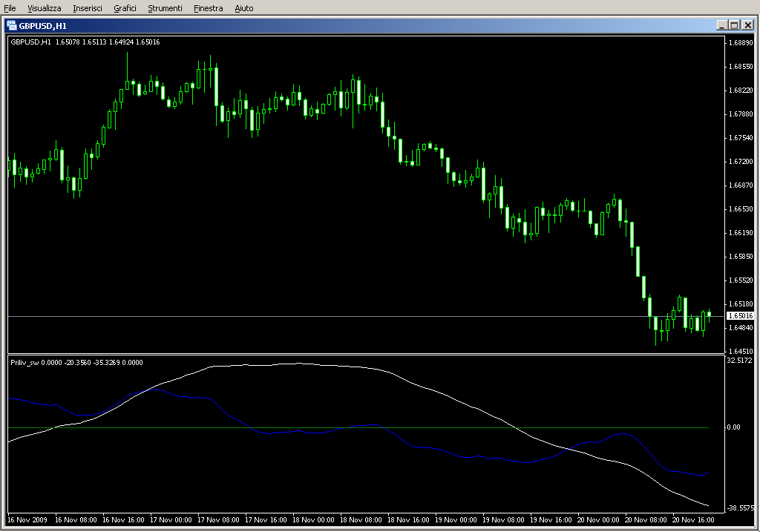The width and height of the screenshot is (760, 532).
Task: Open the Finestra menu
Action: [208, 8]
